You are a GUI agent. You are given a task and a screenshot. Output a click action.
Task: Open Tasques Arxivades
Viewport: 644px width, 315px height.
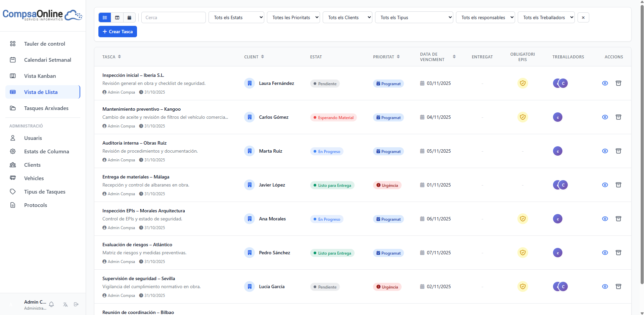click(x=43, y=108)
